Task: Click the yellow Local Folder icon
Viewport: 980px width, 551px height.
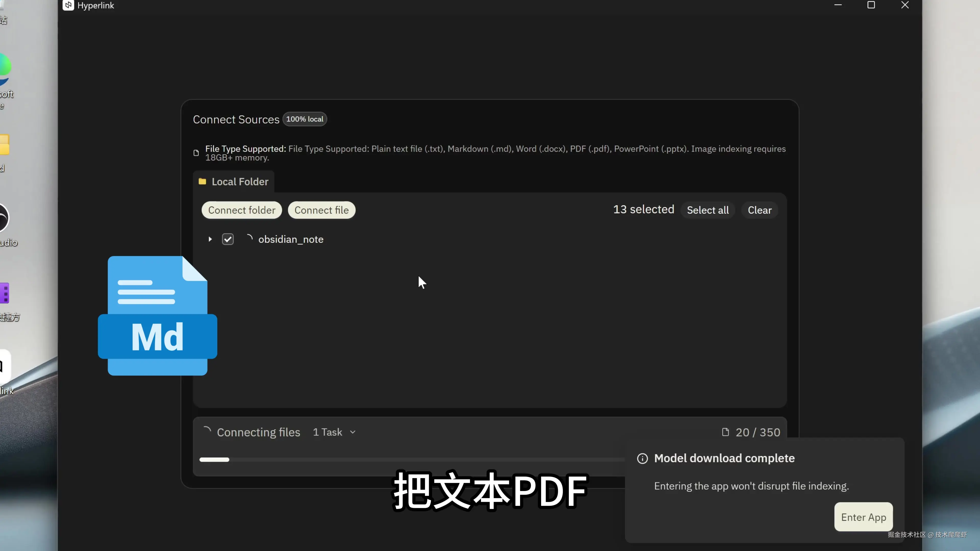Action: pos(202,181)
